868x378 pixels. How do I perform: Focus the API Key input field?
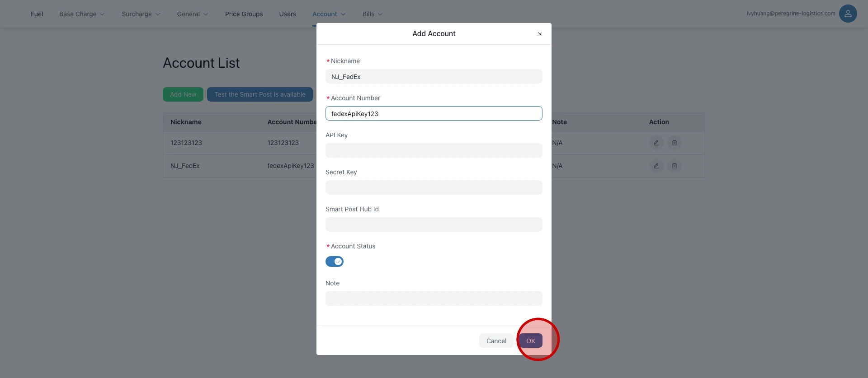tap(434, 150)
